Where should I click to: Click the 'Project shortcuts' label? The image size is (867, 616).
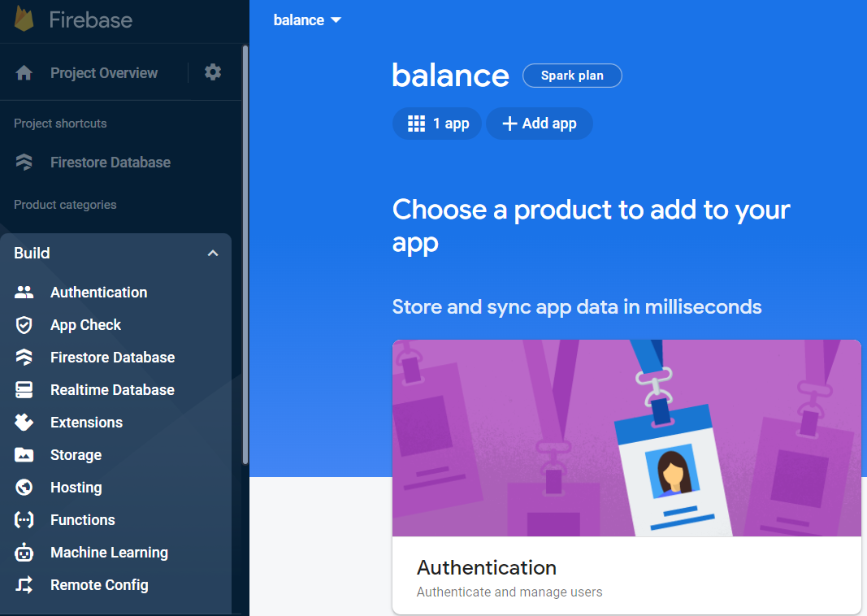pyautogui.click(x=60, y=124)
